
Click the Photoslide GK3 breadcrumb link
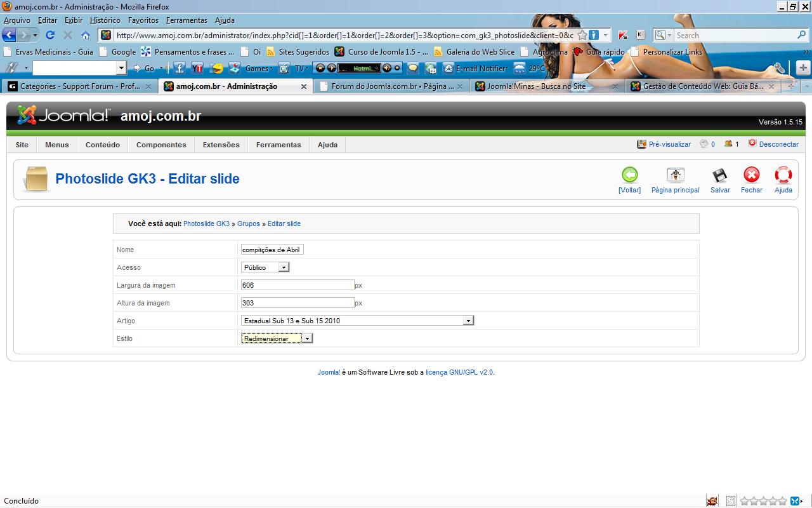click(206, 224)
